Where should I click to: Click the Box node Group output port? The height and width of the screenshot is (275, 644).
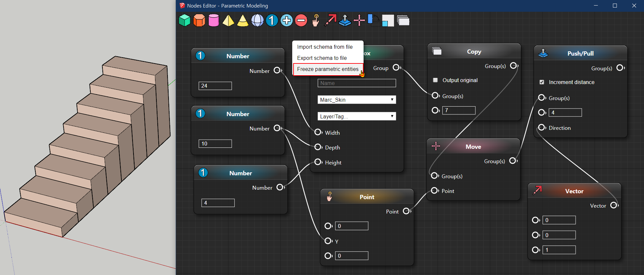396,67
